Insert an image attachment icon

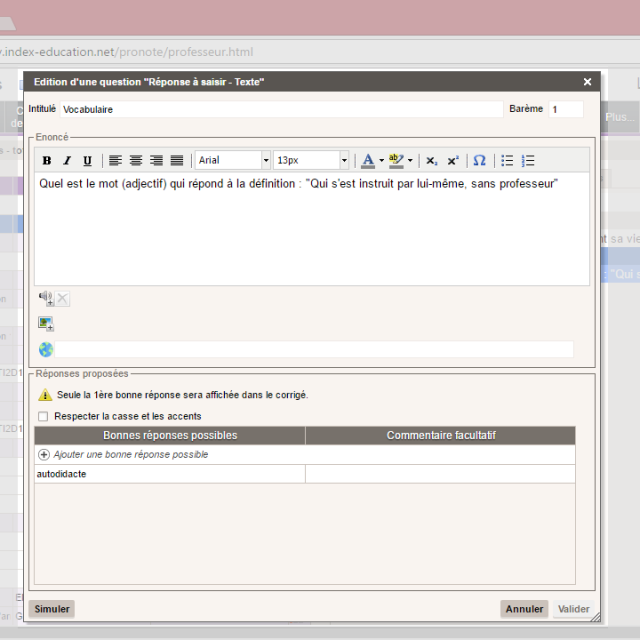pos(46,323)
